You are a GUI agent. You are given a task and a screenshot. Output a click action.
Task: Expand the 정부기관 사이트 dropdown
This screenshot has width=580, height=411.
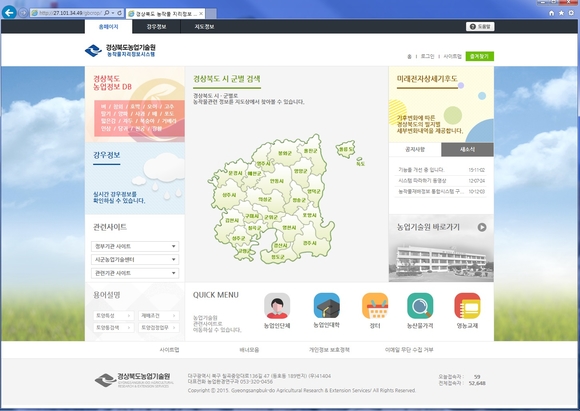[135, 246]
